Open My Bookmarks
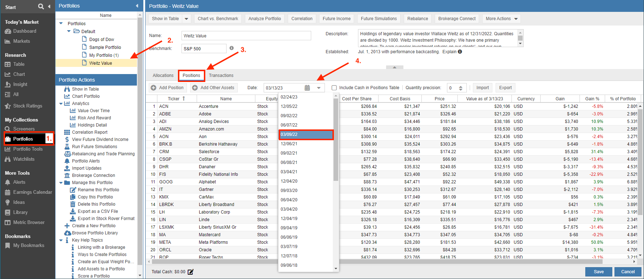 click(29, 246)
